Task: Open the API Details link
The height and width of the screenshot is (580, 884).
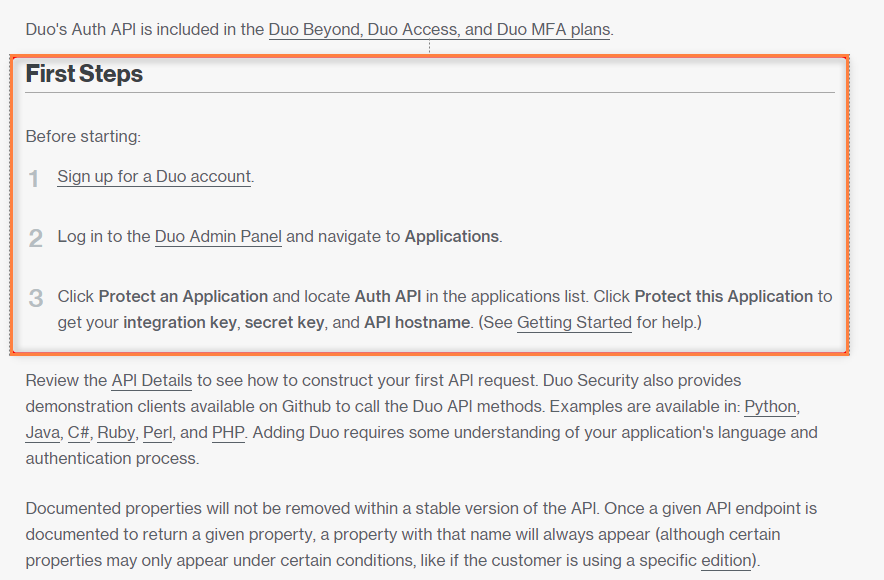Action: [x=153, y=380]
